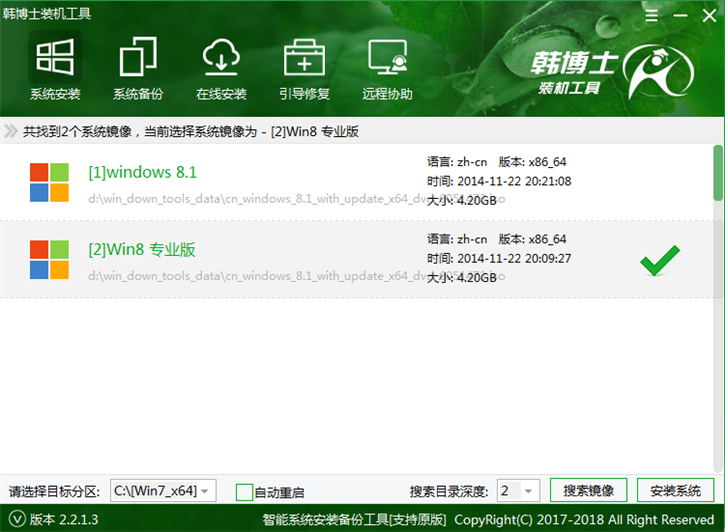
Task: Open the 系统备份 (System Backup) section
Action: tap(137, 70)
